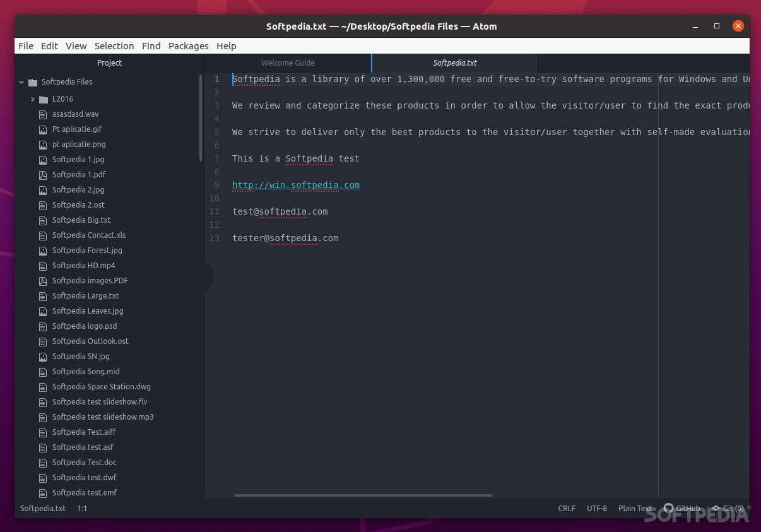
Task: Click the image icon of Pt aplicatie.gif
Action: (x=43, y=129)
